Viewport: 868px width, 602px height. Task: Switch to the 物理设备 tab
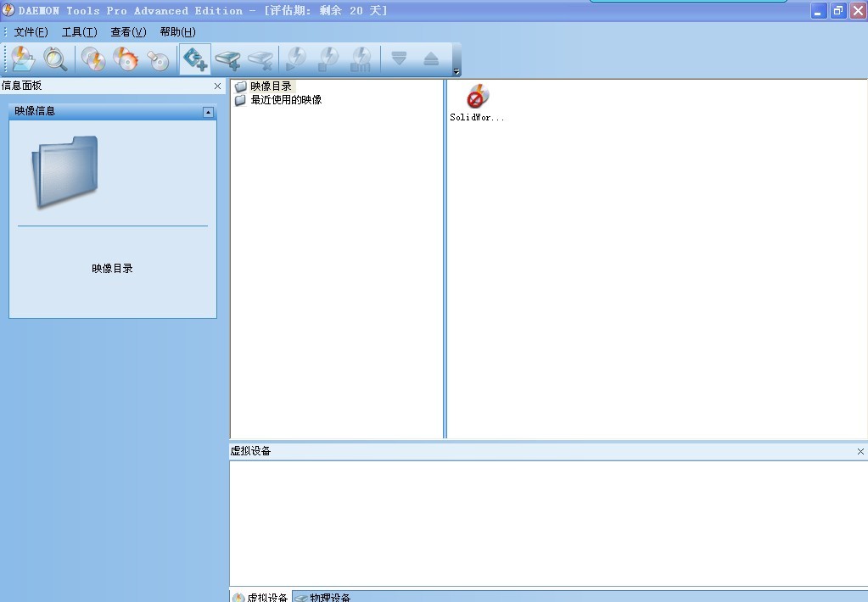[x=322, y=597]
